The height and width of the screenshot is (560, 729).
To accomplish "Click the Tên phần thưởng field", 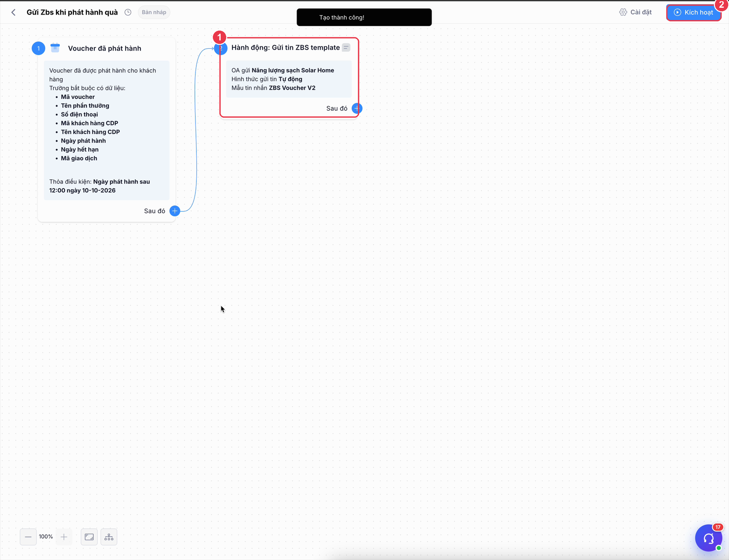I will pos(85,106).
